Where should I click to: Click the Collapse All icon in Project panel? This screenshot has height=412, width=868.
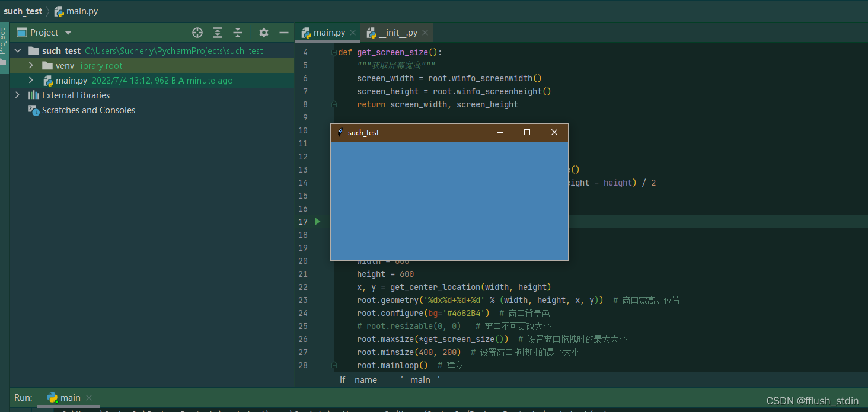(238, 33)
